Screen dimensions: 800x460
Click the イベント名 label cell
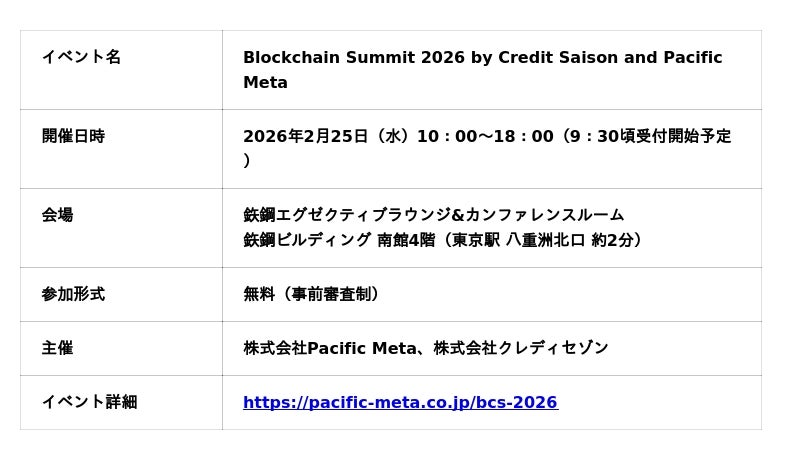click(x=81, y=57)
